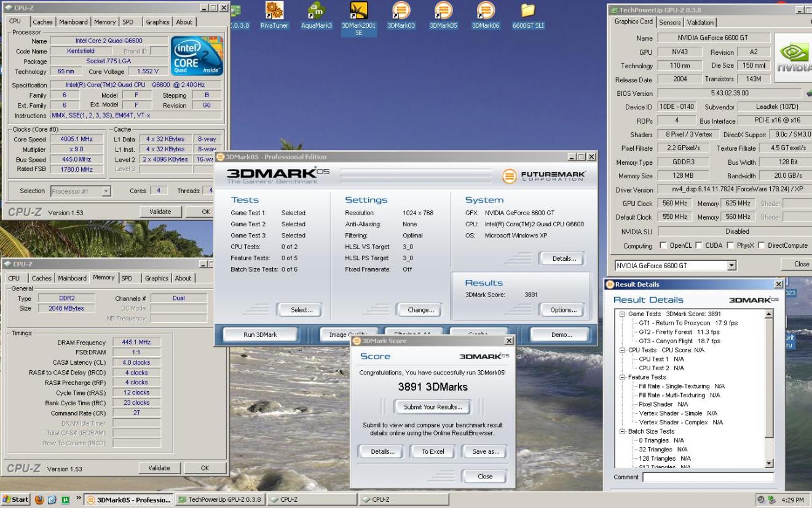Click OK in the lower CPU-Z window

(205, 468)
